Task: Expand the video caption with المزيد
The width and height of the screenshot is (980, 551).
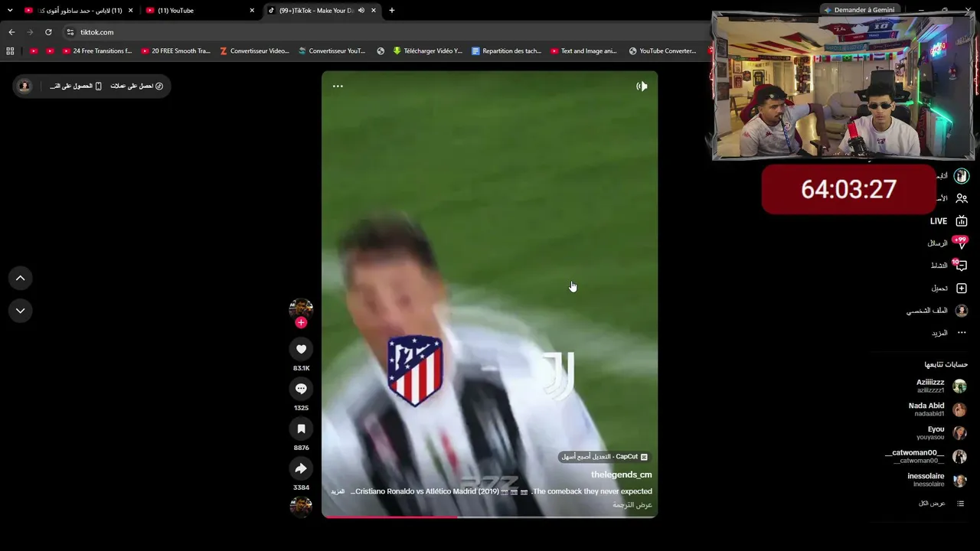Action: click(338, 491)
